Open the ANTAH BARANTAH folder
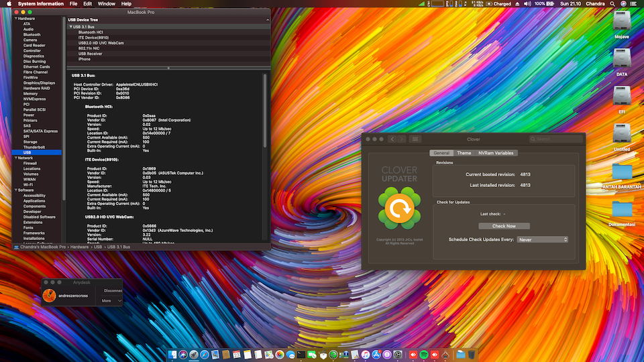 622,172
